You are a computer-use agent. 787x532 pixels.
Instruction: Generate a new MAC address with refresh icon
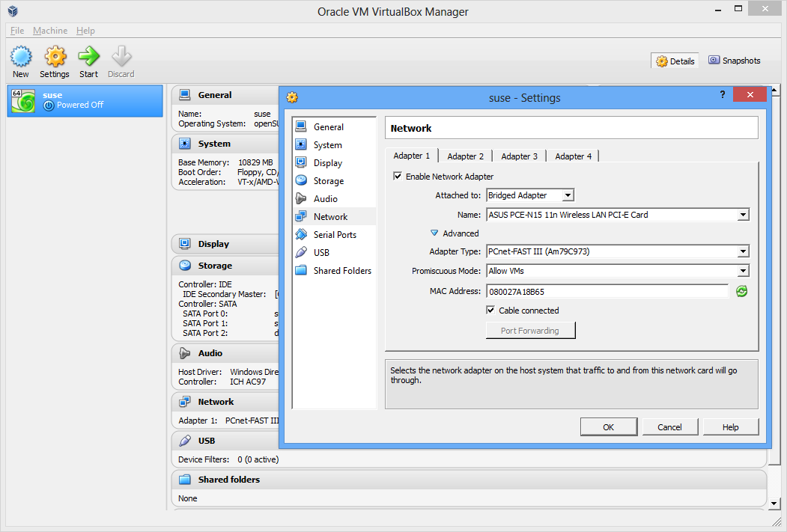[x=741, y=291]
